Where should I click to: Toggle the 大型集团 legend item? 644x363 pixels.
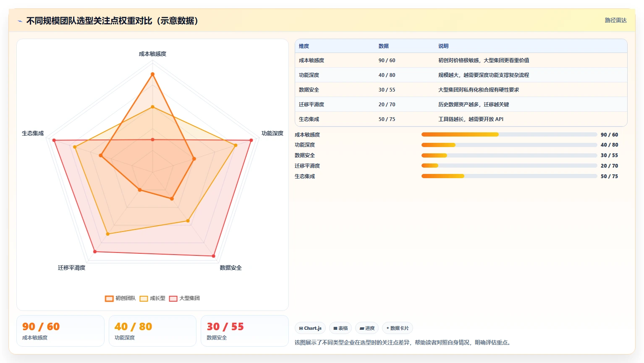click(184, 298)
